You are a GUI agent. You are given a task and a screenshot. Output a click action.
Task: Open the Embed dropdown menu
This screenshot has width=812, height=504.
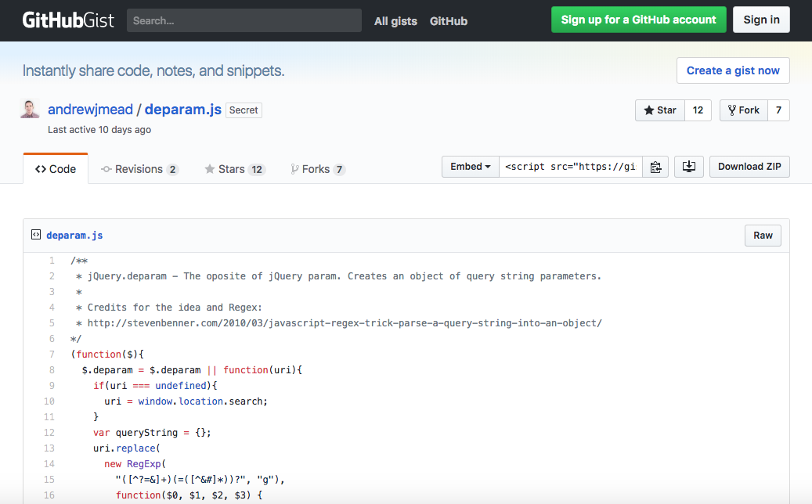471,167
